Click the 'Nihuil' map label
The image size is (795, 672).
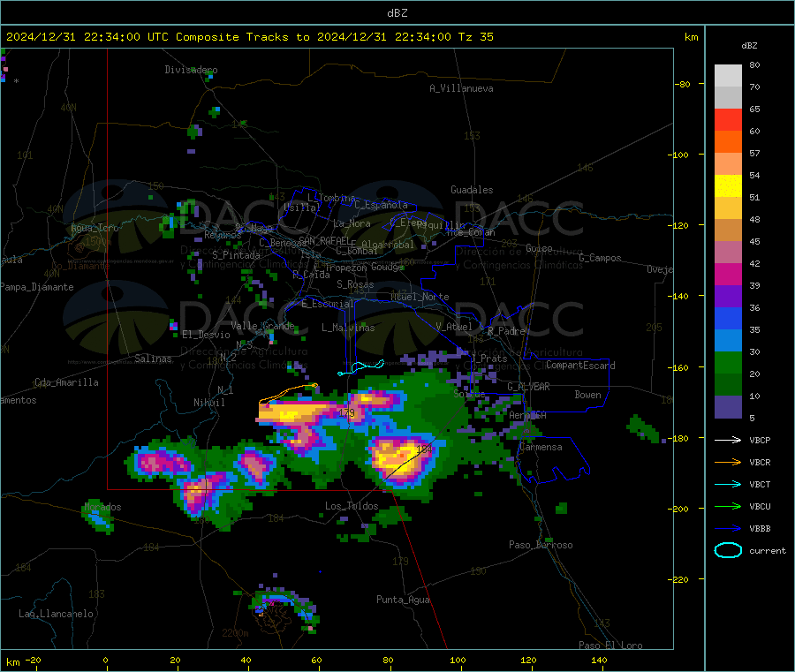tap(208, 403)
